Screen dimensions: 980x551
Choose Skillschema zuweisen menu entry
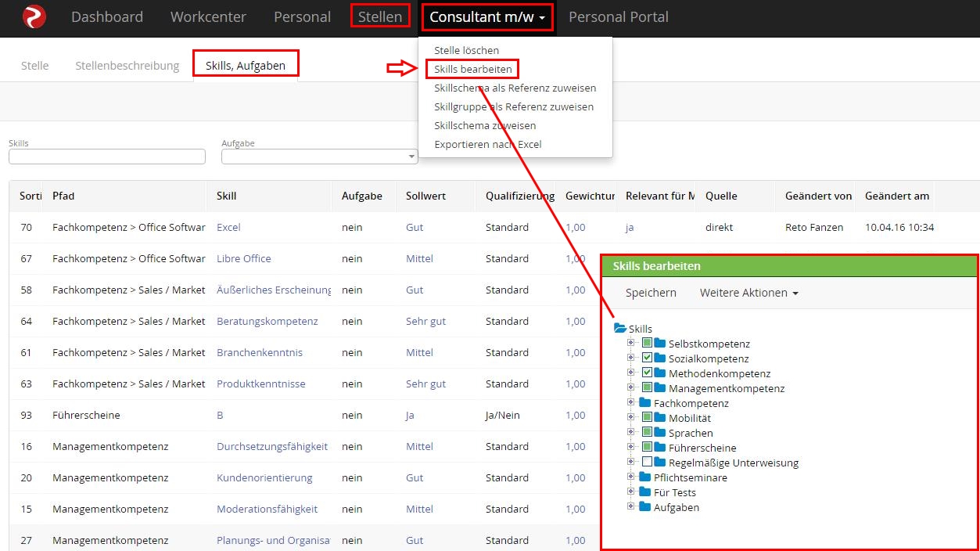pyautogui.click(x=485, y=125)
